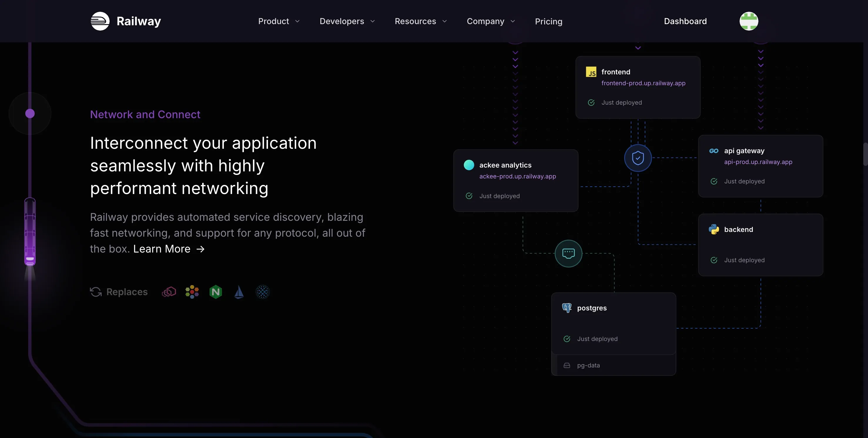Click the postgres elephant icon

click(x=567, y=308)
